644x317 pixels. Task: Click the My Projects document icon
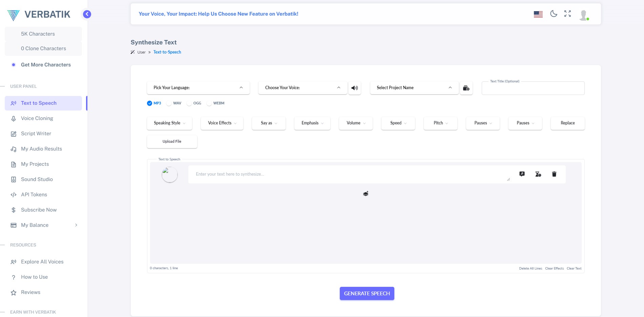pos(14,164)
